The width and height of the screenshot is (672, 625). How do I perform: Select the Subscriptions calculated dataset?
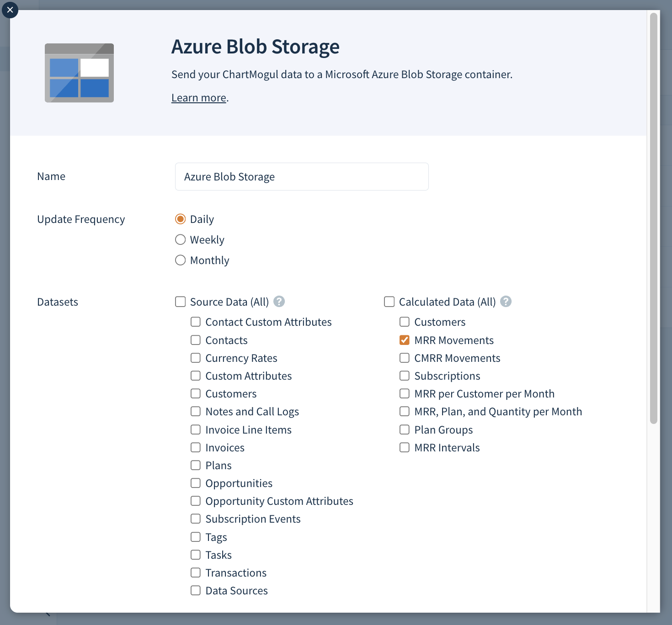click(x=405, y=376)
